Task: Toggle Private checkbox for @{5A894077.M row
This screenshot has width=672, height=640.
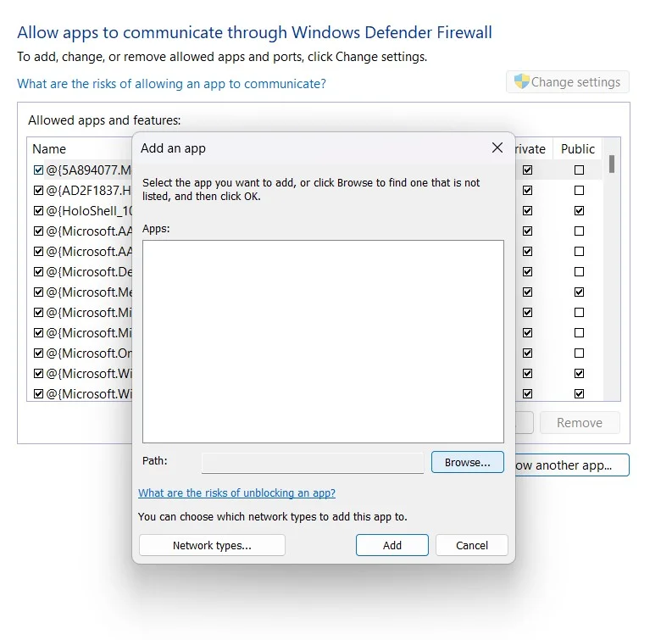Action: (528, 170)
